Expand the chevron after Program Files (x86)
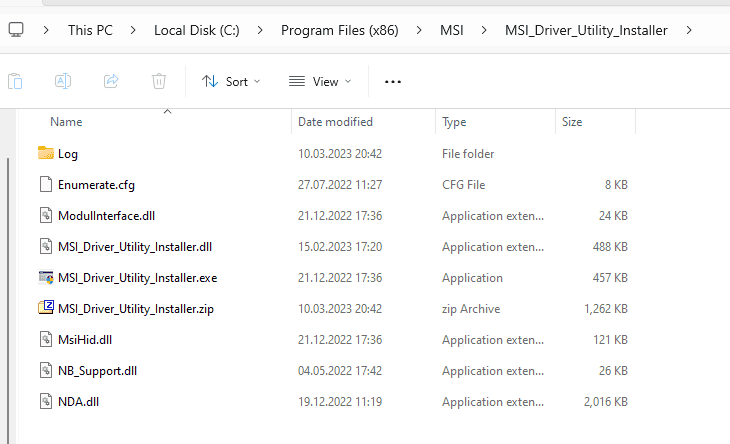 [419, 30]
